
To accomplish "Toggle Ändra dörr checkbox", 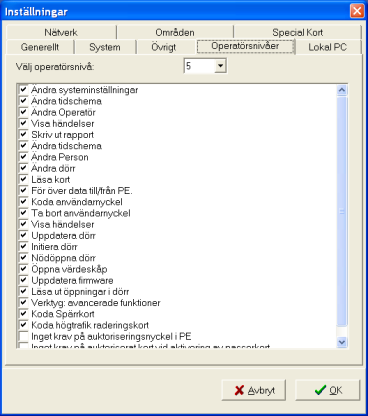I will [x=23, y=168].
